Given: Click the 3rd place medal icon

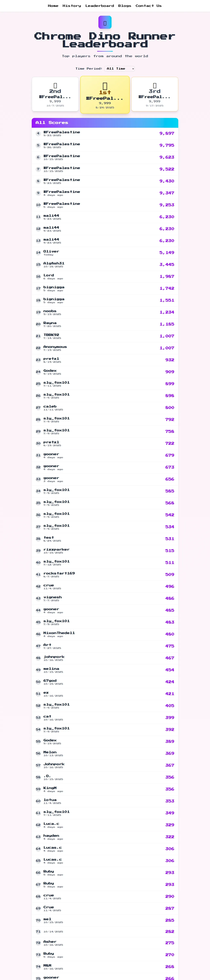Looking at the screenshot, I should (x=154, y=85).
